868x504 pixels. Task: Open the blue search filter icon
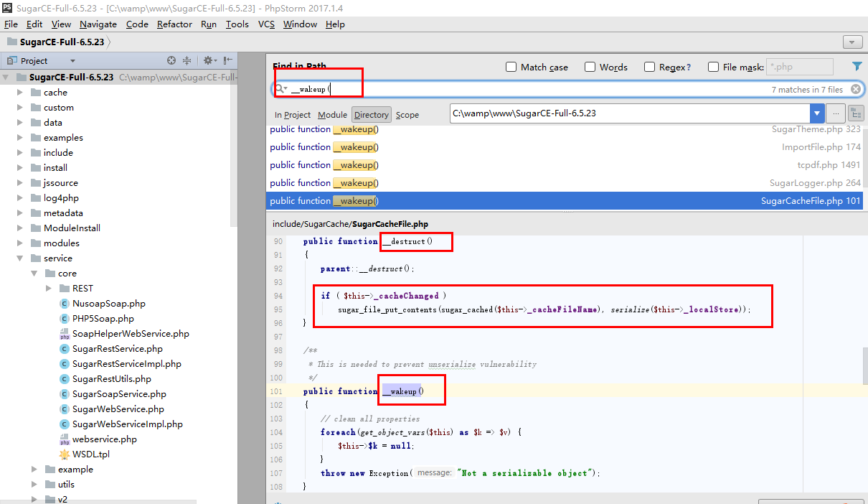pyautogui.click(x=857, y=66)
